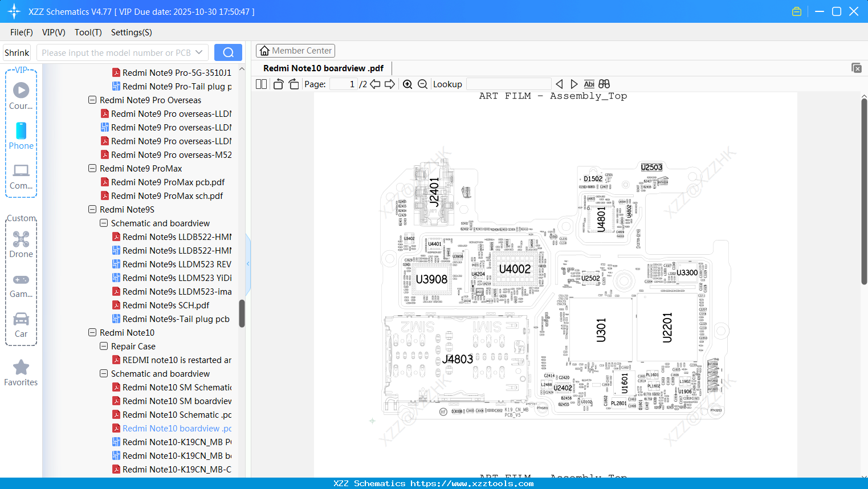This screenshot has width=868, height=489.
Task: Open the Drone schematics category
Action: 21,244
